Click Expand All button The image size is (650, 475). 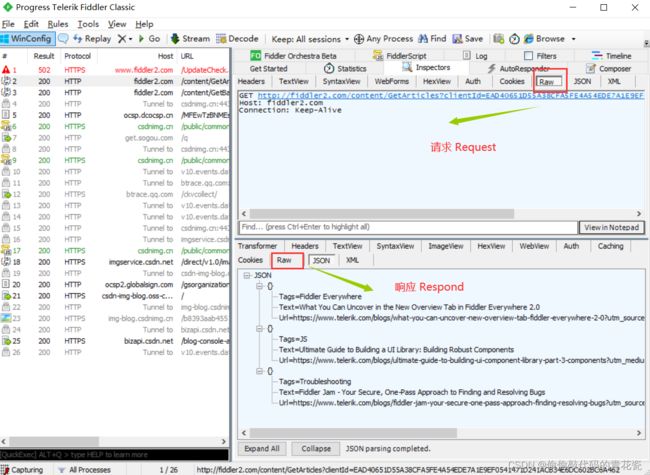coord(262,448)
